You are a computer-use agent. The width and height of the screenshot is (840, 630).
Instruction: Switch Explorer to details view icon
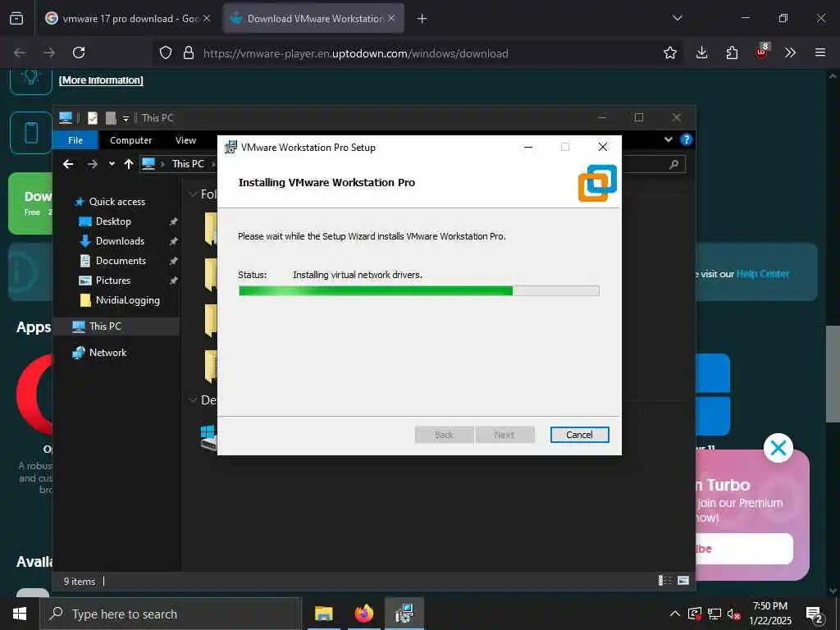tap(664, 580)
